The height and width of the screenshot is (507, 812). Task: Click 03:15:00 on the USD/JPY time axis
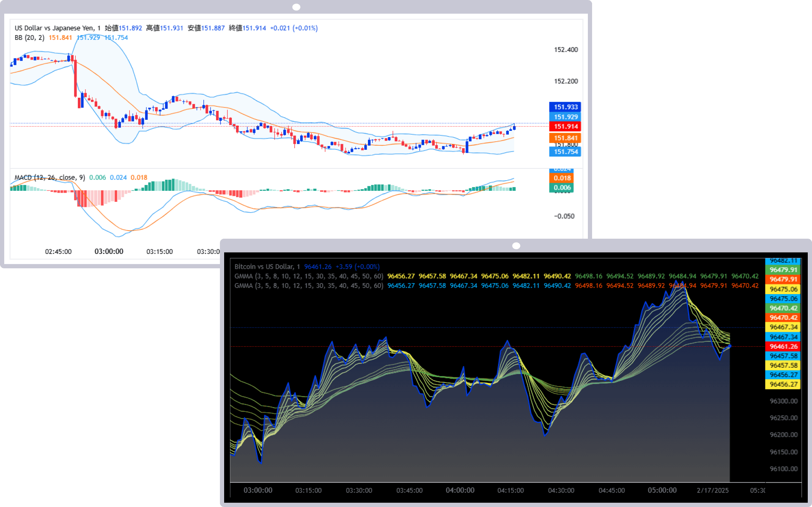pyautogui.click(x=159, y=251)
